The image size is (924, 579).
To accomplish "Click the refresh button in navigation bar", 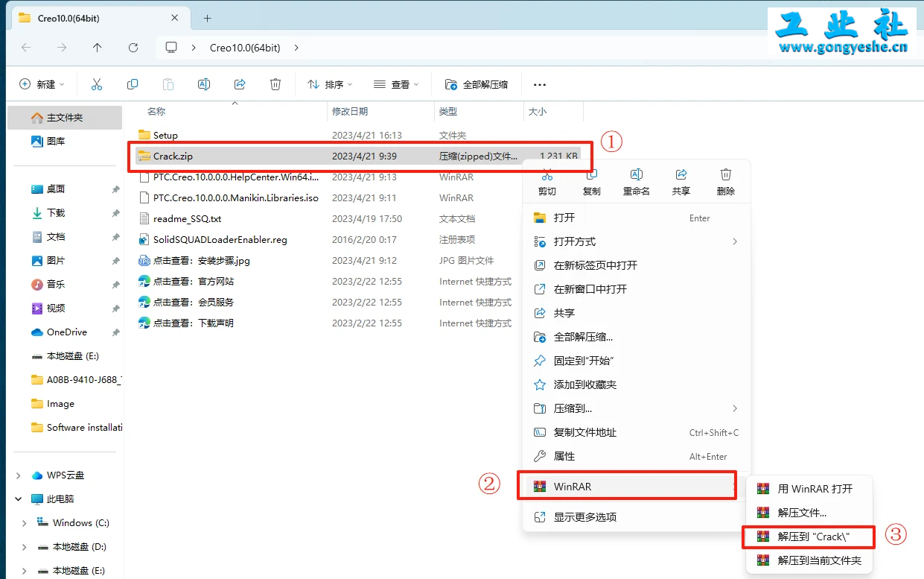I will (x=133, y=48).
